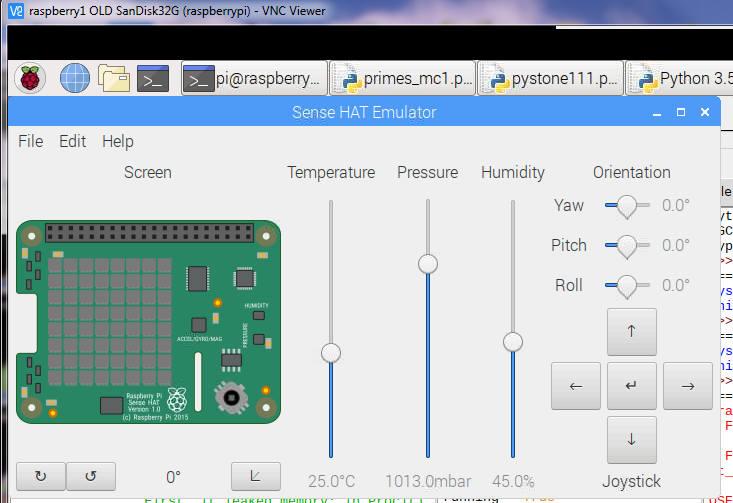Switch to primes_mc1.py taskbar window
733x503 pixels.
[x=402, y=79]
